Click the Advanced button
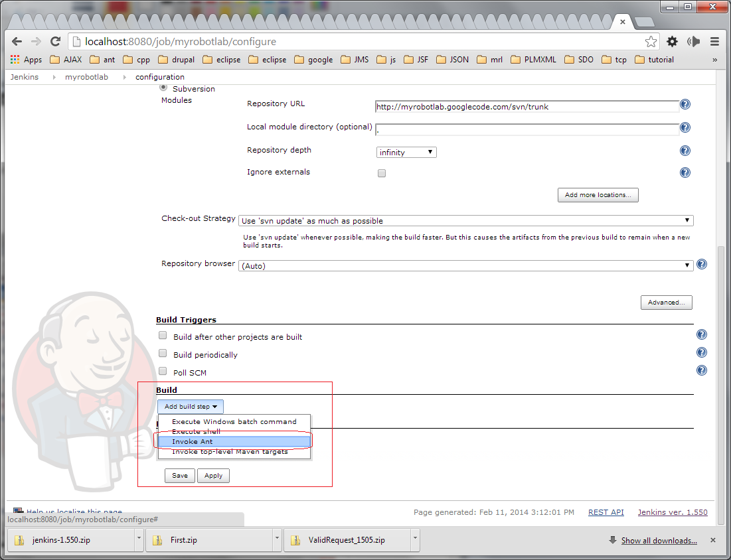The width and height of the screenshot is (731, 560). click(x=666, y=303)
